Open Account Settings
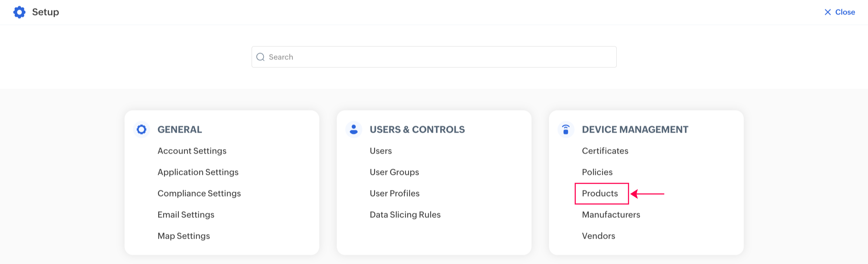This screenshot has width=868, height=264. point(192,151)
